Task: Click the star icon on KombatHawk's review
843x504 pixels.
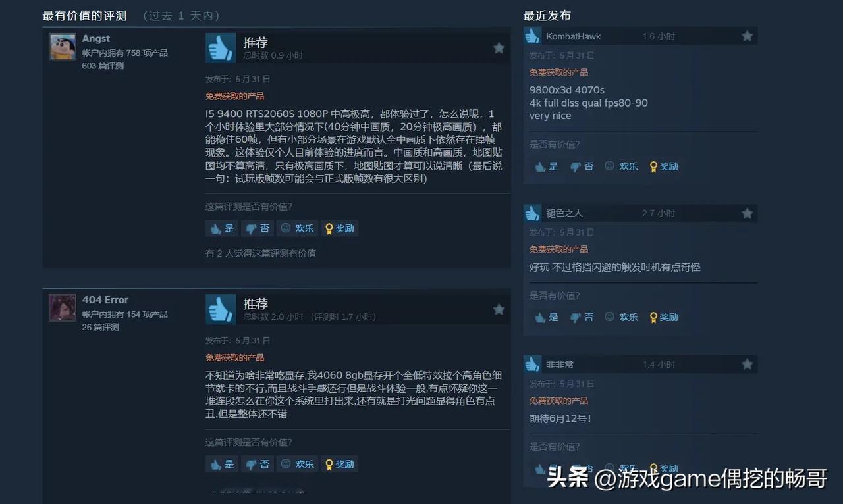Action: [x=747, y=36]
